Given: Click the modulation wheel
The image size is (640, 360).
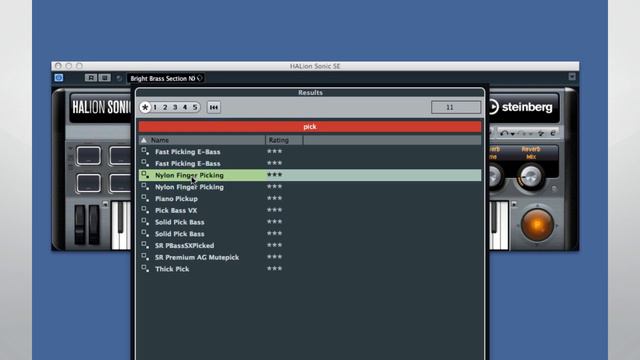Looking at the screenshot, I should pos(94,225).
